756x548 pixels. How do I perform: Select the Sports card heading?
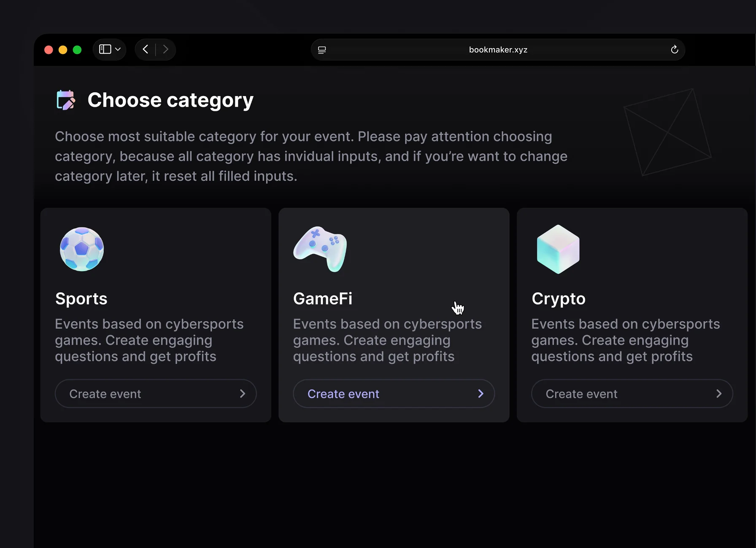[81, 299]
